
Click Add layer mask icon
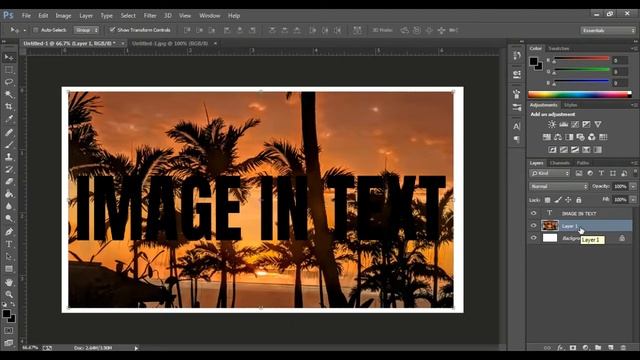pyautogui.click(x=573, y=347)
